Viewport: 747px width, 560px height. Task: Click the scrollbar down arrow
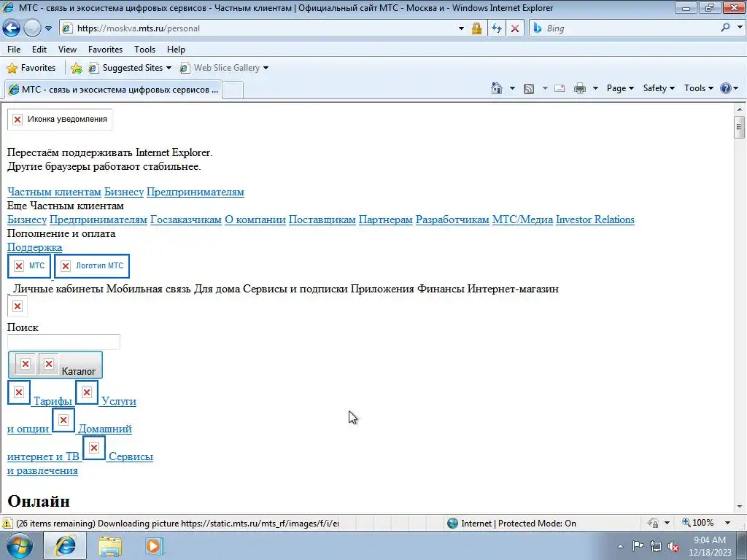point(740,507)
